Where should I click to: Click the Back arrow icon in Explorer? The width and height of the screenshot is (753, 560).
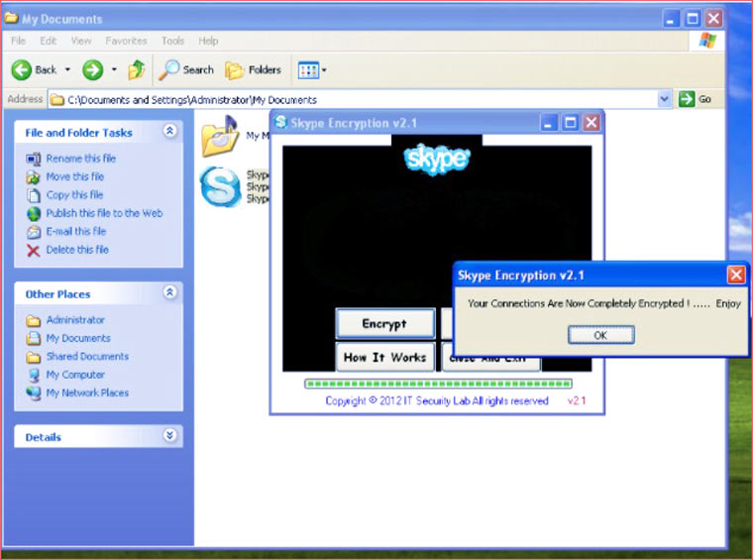pyautogui.click(x=21, y=70)
